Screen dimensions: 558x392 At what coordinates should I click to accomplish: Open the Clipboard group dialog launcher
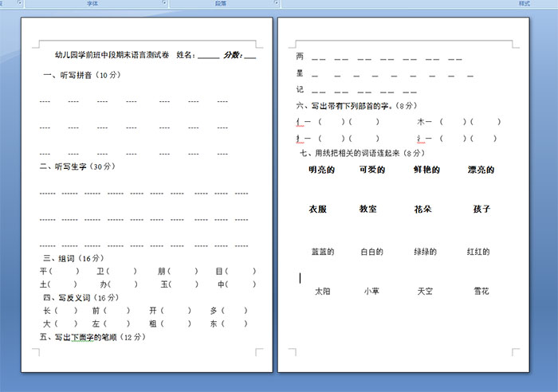pyautogui.click(x=20, y=2)
